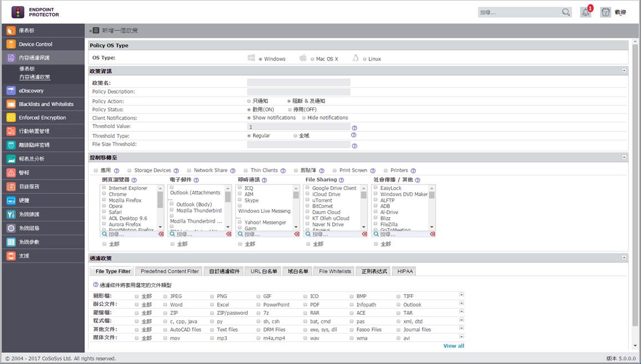Click the 系統維護 sidebar icon

click(x=11, y=214)
